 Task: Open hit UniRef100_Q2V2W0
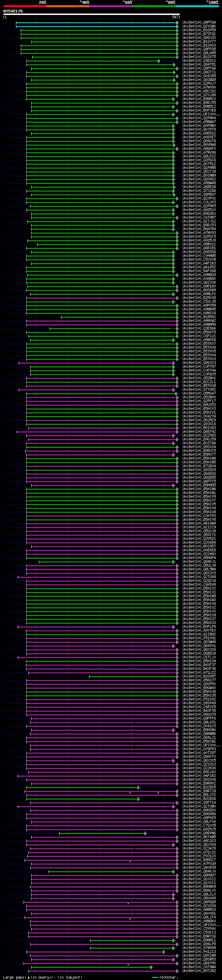click(x=199, y=26)
